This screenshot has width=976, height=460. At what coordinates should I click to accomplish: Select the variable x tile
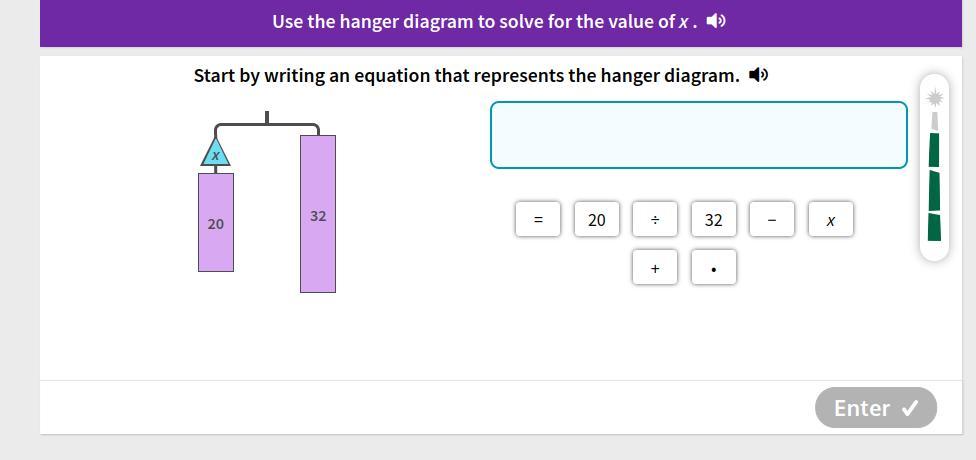[830, 220]
